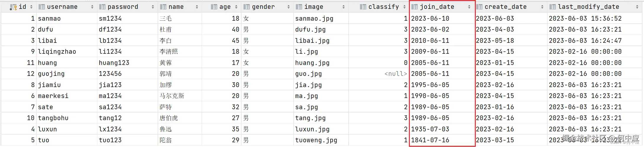This screenshot has width=644, height=147.
Task: Toggle sort arrows on name column
Action: tap(197, 7)
